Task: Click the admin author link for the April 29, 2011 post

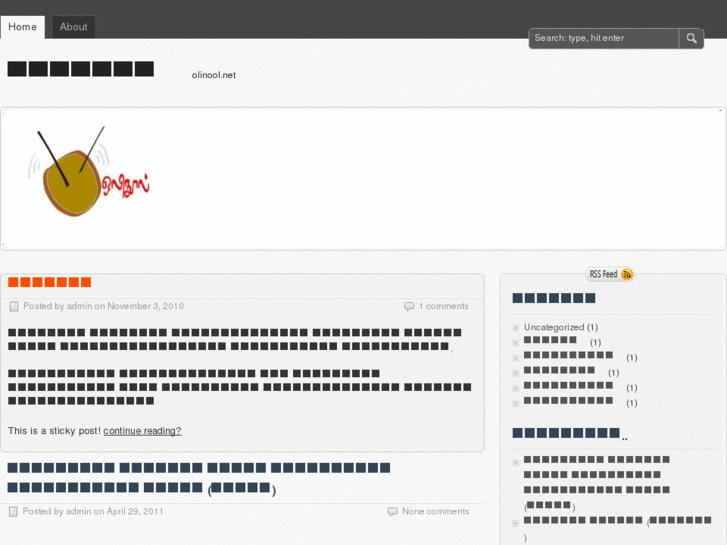Action: pyautogui.click(x=79, y=511)
